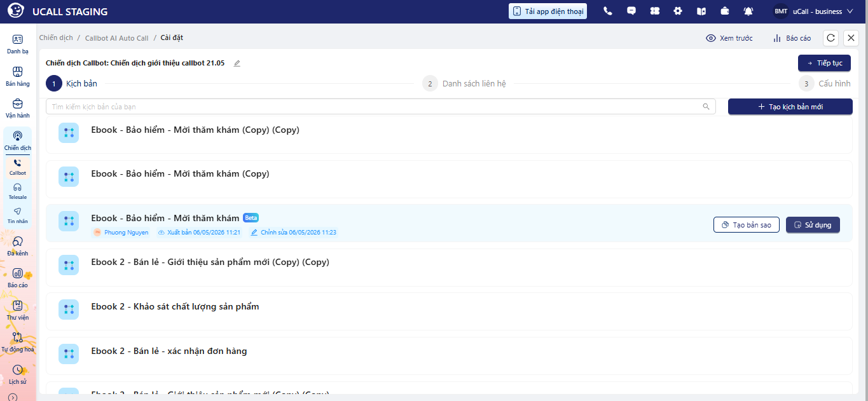
Task: Open the phone dialer icon in top bar
Action: click(608, 11)
